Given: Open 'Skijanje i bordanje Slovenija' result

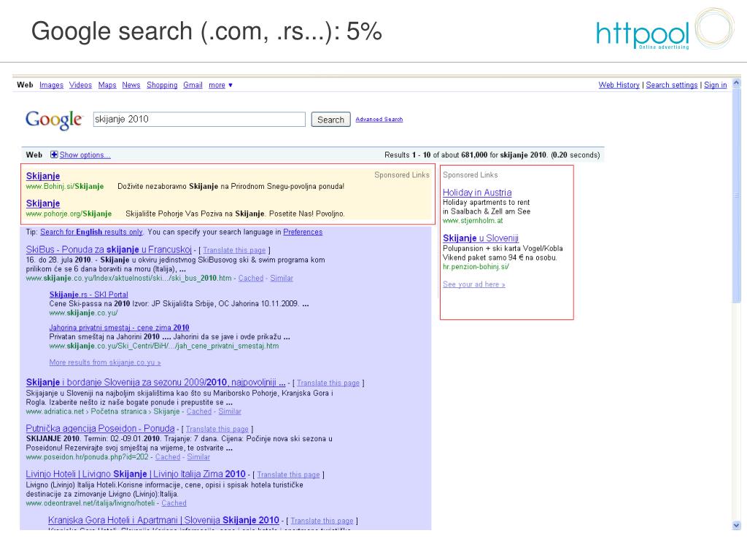Looking at the screenshot, I should pos(156,382).
